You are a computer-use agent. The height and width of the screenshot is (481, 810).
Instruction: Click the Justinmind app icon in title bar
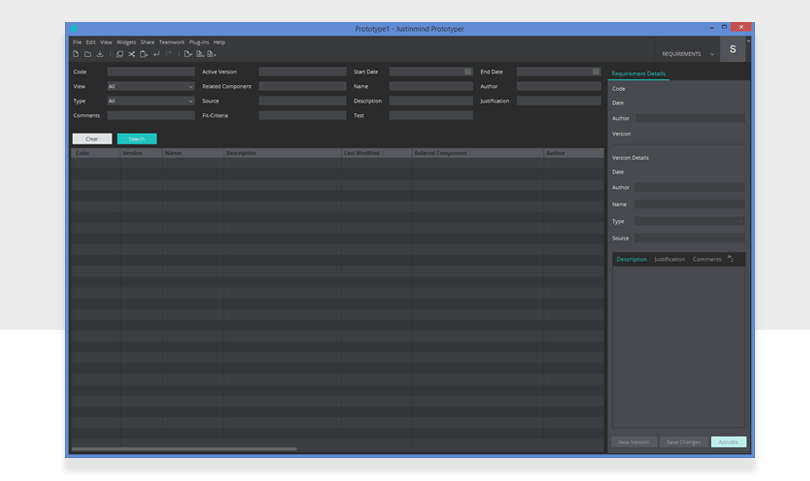click(74, 28)
